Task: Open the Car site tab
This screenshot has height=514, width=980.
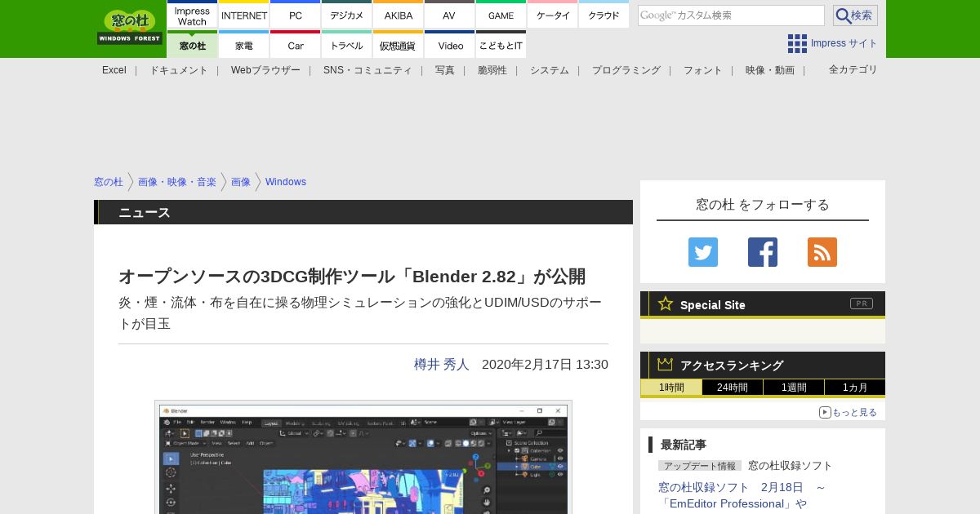Action: click(x=296, y=45)
